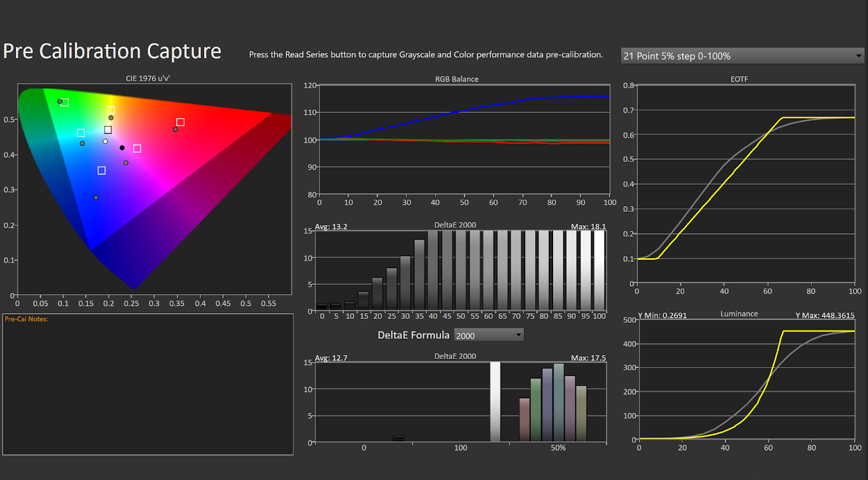Click the "Y Max: 448.3615" luminance readout
This screenshot has width=868, height=480.
[825, 315]
